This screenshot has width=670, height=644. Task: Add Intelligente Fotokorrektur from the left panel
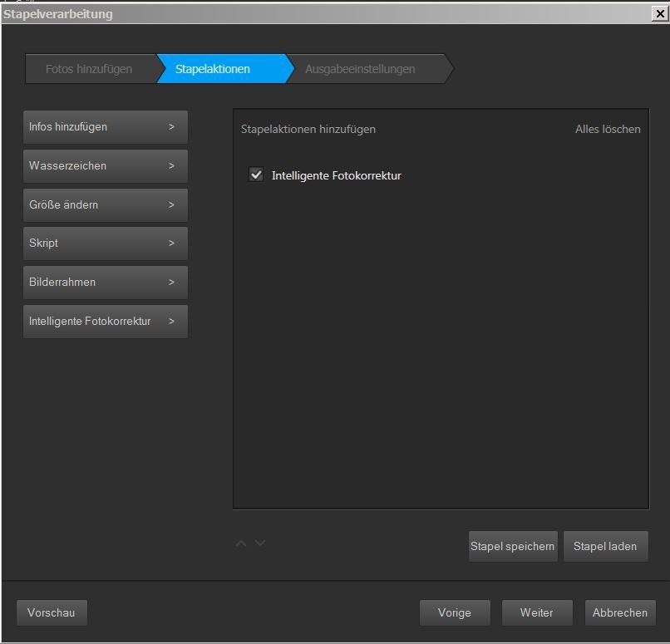[x=106, y=322]
